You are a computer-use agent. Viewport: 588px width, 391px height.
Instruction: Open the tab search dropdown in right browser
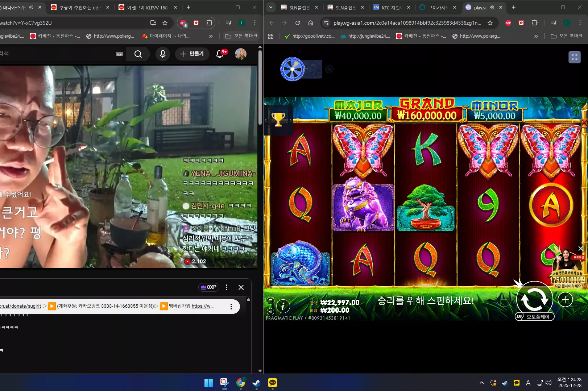(x=270, y=7)
